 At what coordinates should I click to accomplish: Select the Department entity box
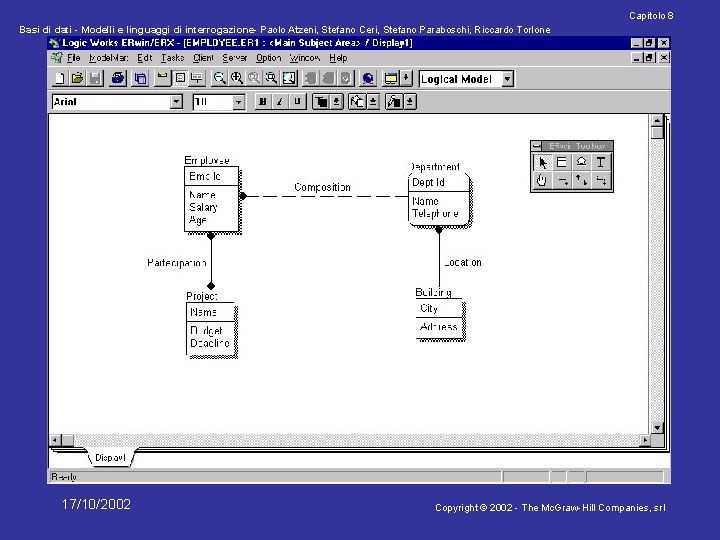click(439, 199)
